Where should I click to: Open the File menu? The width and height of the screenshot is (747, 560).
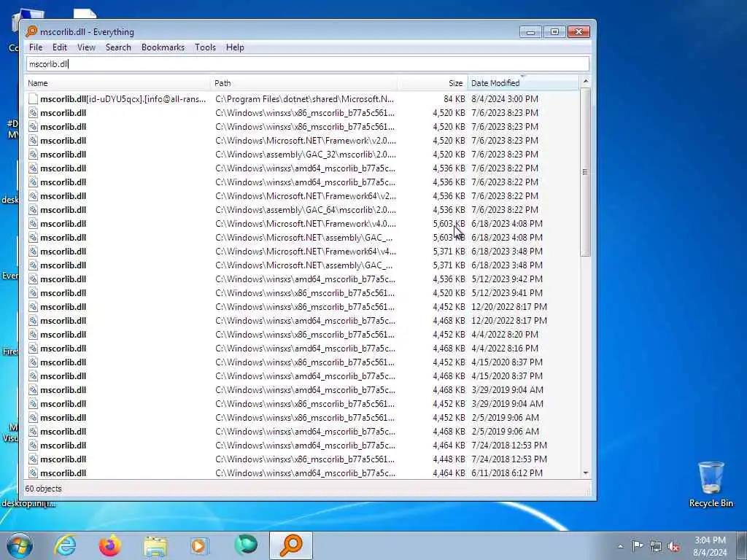point(36,47)
